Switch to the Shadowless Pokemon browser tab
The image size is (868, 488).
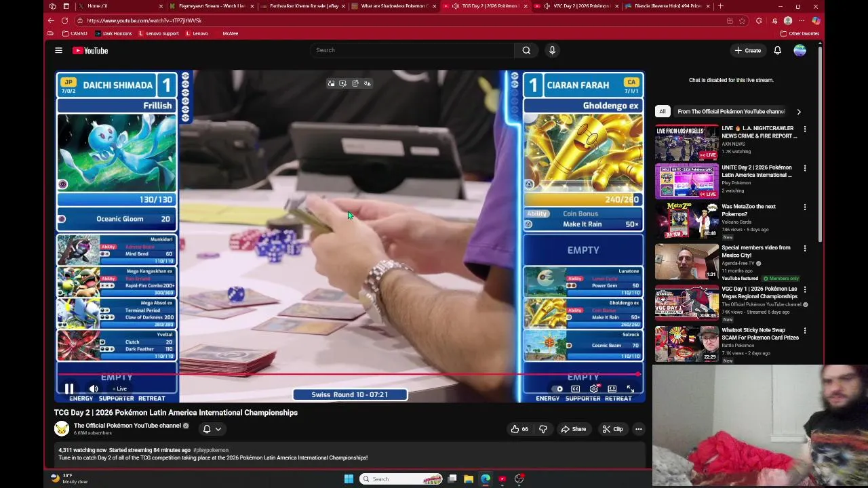[394, 6]
